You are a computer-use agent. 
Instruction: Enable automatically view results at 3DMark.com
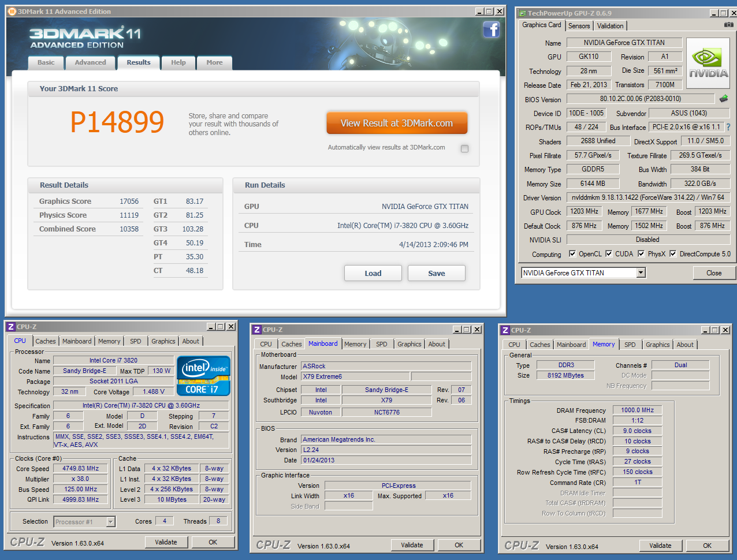(x=464, y=148)
